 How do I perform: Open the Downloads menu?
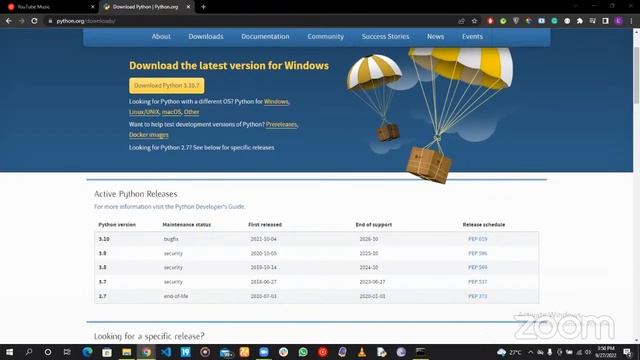(x=206, y=36)
